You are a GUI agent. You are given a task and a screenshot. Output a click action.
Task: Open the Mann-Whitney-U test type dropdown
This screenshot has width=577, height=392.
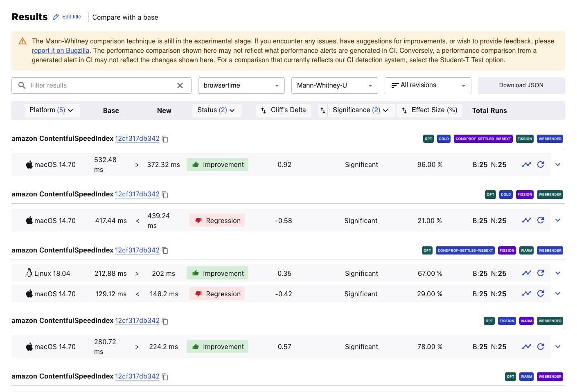(x=334, y=86)
